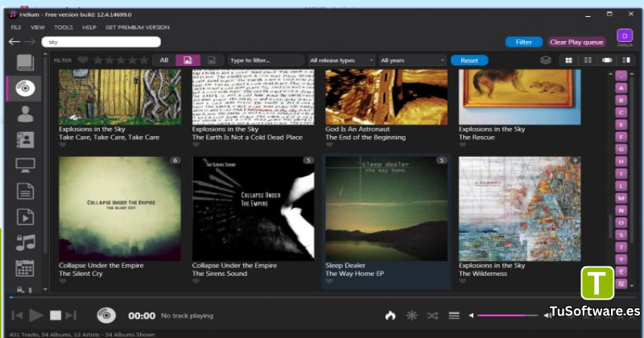Click the blue Reset button
This screenshot has width=644, height=338.
pos(469,60)
